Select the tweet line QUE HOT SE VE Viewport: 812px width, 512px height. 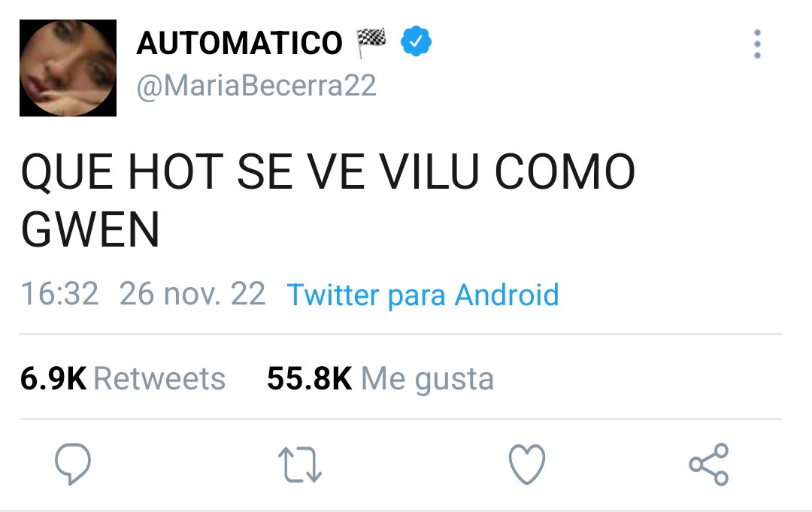[x=192, y=172]
